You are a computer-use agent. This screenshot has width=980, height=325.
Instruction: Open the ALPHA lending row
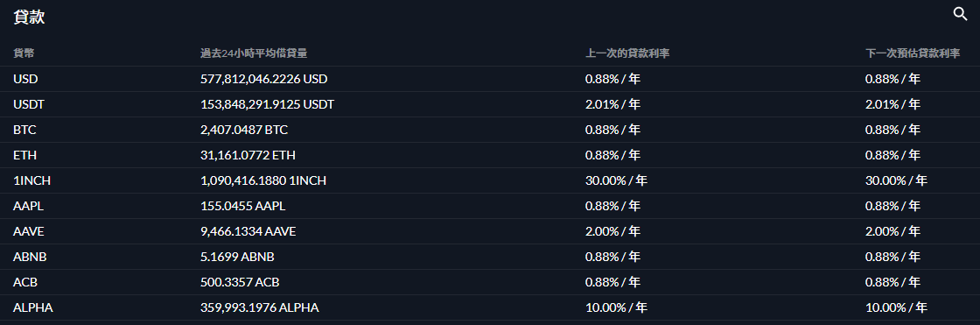point(490,307)
